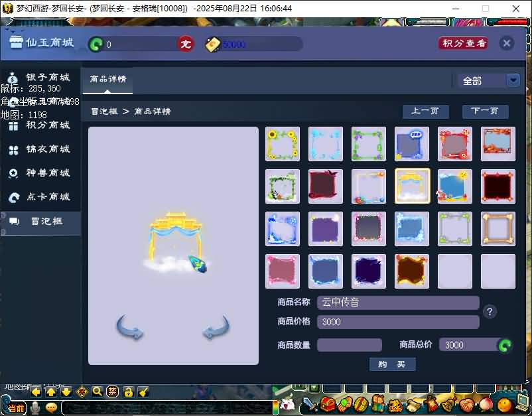Click the sunflower bubble frame thumbnail
This screenshot has height=416, width=532.
[x=283, y=144]
